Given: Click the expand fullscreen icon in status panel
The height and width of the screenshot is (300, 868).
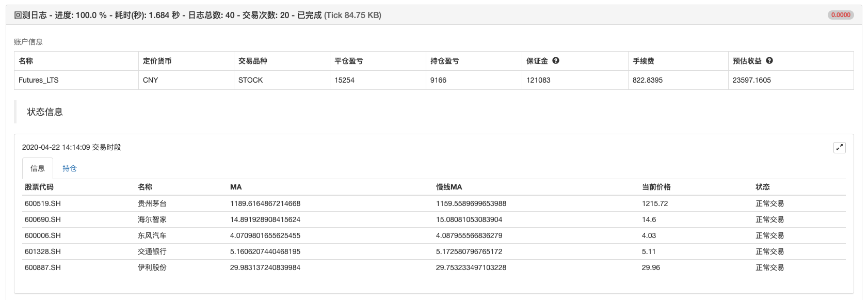Looking at the screenshot, I should [x=840, y=148].
